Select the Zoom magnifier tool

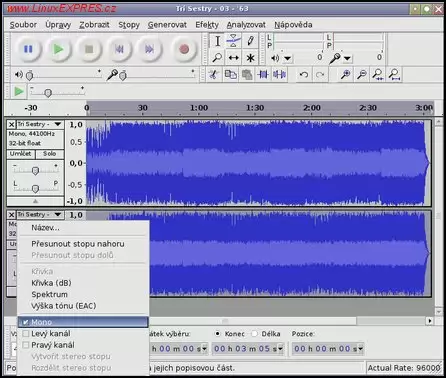[x=217, y=58]
